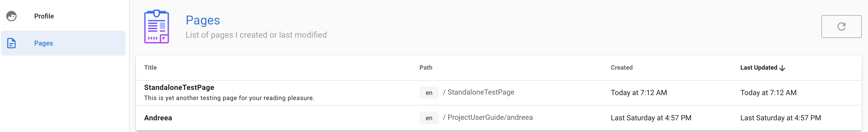This screenshot has width=868, height=132.
Task: Sort by Last Updated column header
Action: (758, 68)
